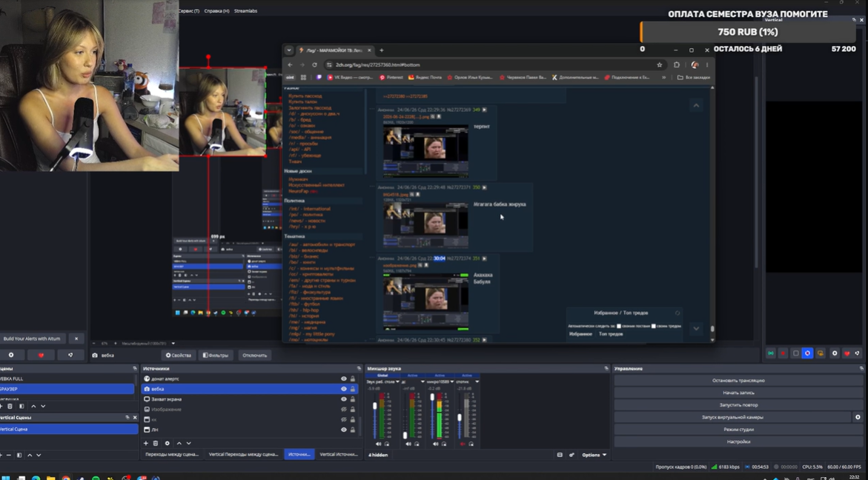Unlock the вебка source lock icon
Screen dimensions: 868x480
(353, 389)
